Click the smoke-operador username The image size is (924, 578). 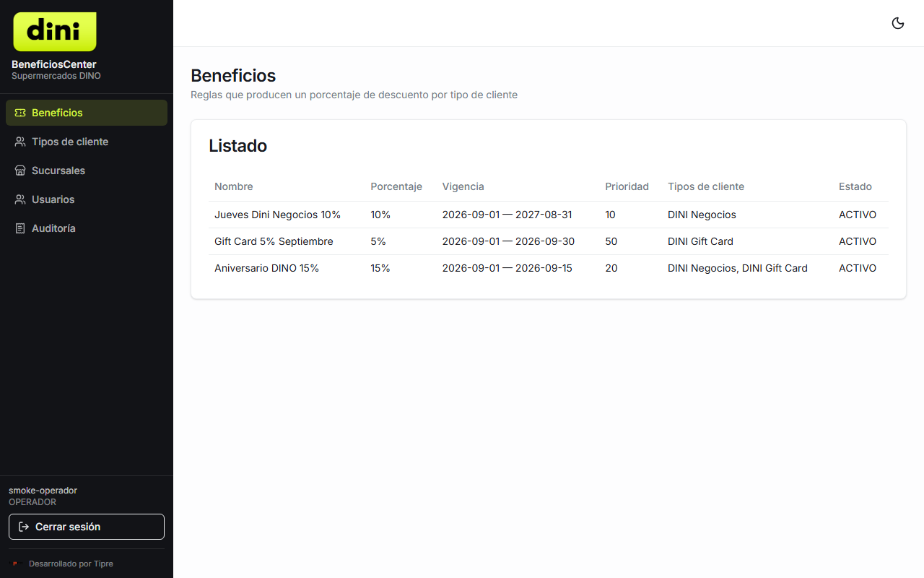click(43, 491)
